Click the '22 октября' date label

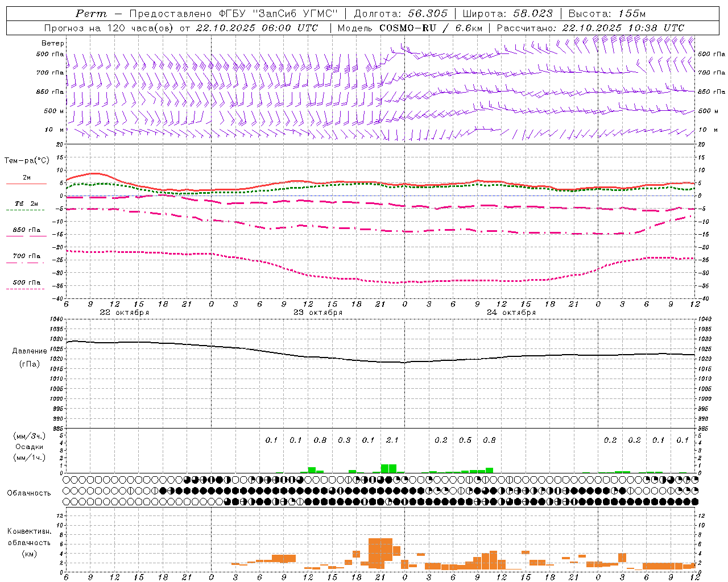(x=125, y=313)
